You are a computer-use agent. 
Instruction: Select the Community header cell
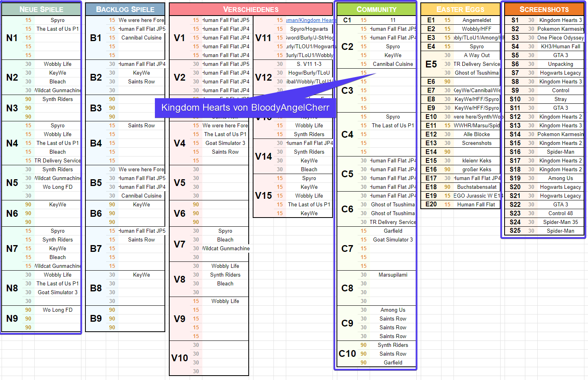[376, 9]
